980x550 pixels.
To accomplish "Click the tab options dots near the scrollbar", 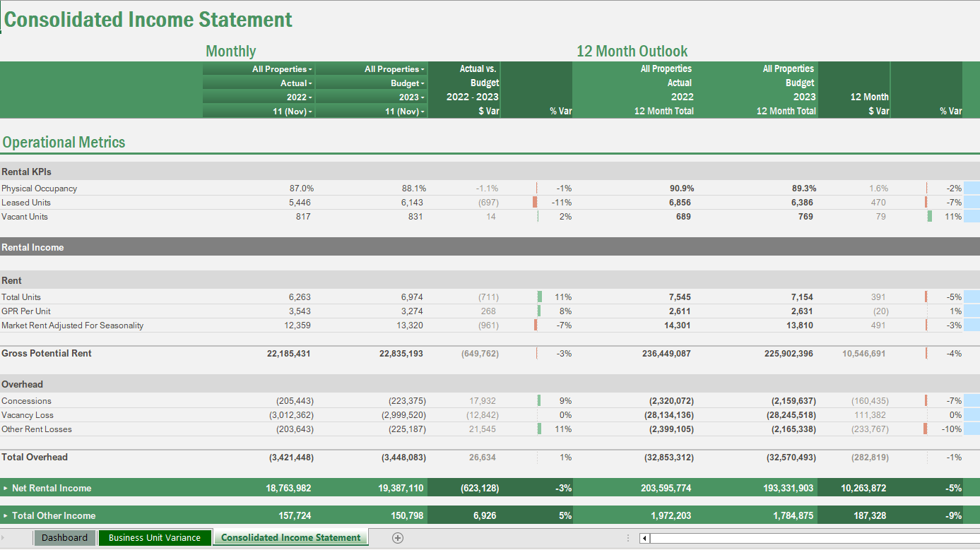I will pyautogui.click(x=628, y=537).
